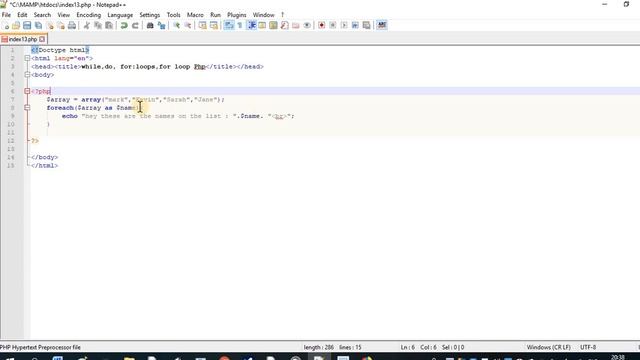Click Windows (CR LF) status field
This screenshot has height=360, width=640.
click(x=549, y=347)
